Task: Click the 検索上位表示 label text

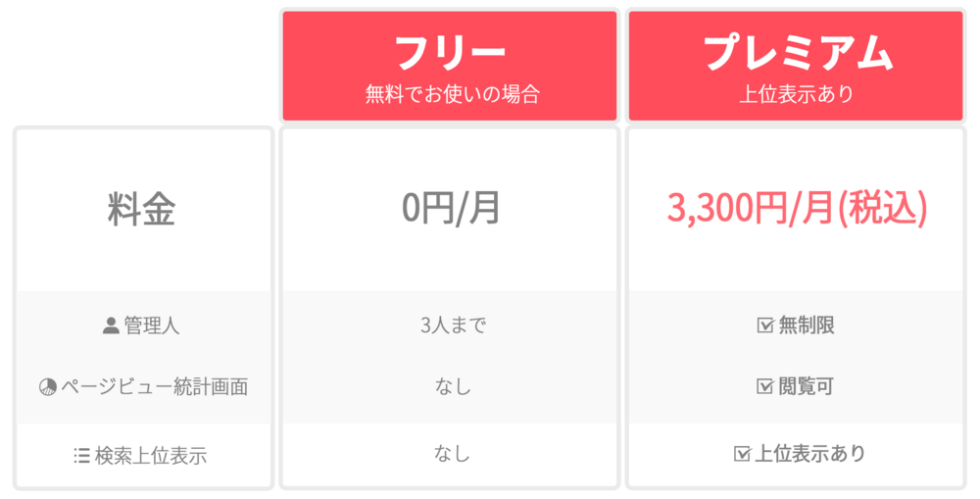Action: (x=151, y=455)
